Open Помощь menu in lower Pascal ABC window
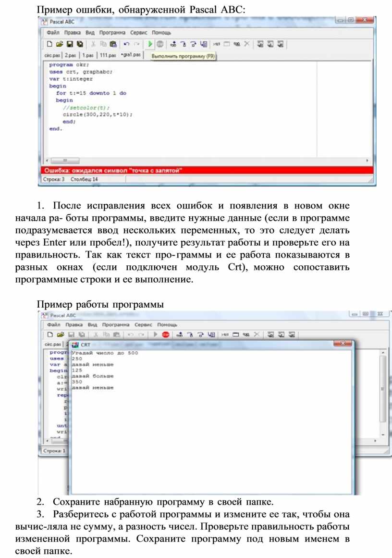Viewport: 392px width, 558px height. pyautogui.click(x=167, y=325)
